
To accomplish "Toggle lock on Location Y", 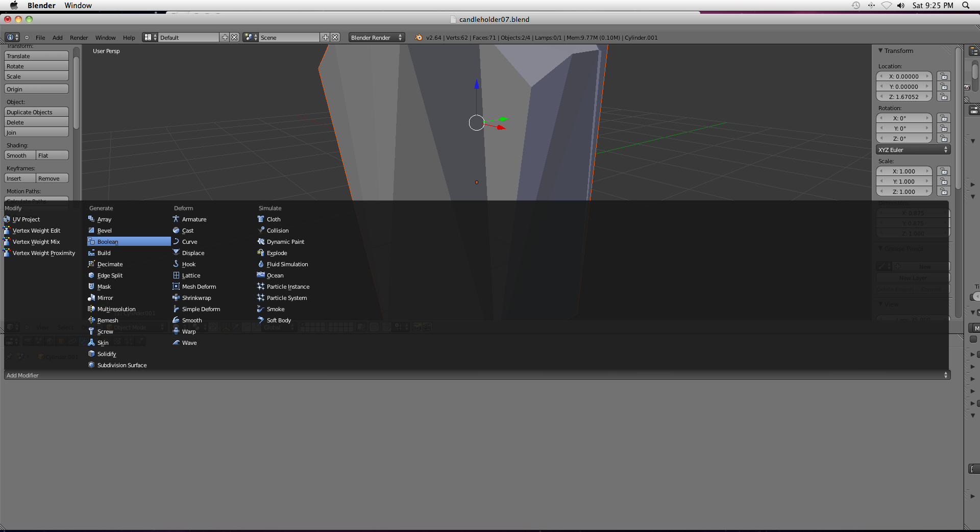I will (944, 87).
